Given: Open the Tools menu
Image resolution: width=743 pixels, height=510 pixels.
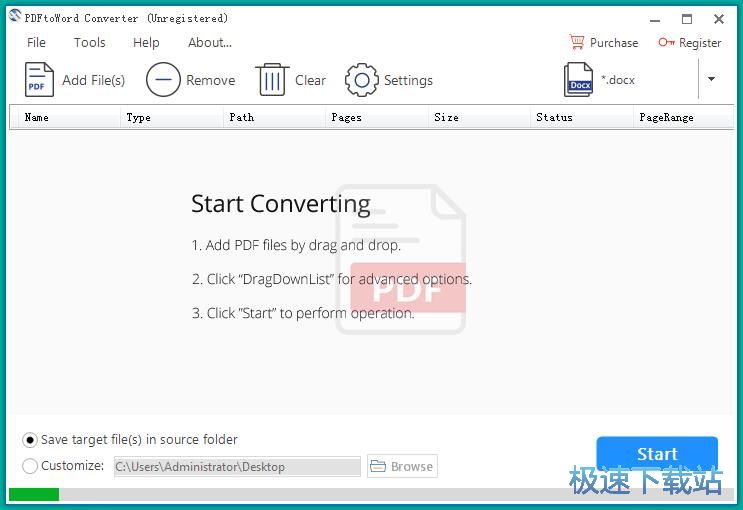Looking at the screenshot, I should point(90,42).
